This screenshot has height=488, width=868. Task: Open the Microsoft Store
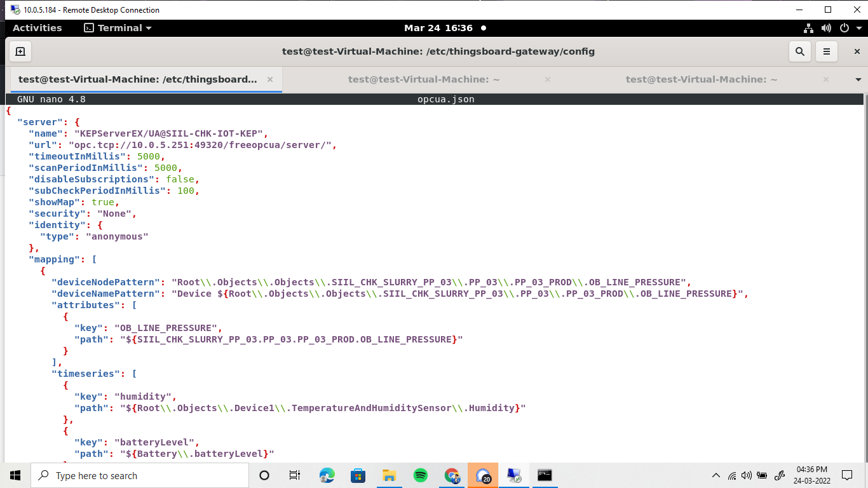click(x=358, y=475)
